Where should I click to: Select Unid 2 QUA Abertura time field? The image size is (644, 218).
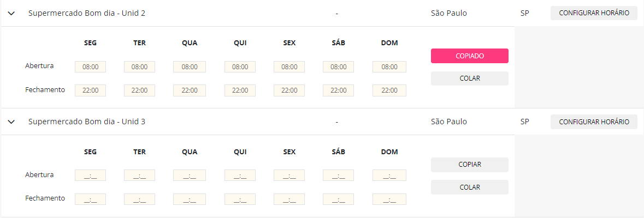tap(190, 67)
